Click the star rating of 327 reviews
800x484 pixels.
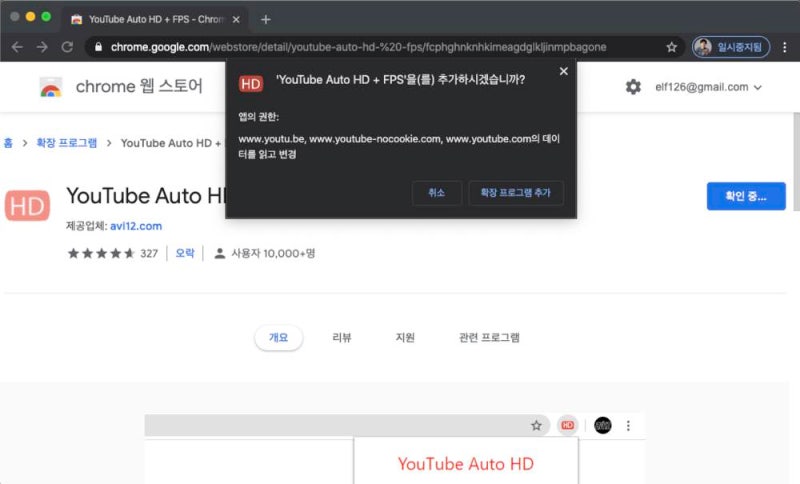101,253
